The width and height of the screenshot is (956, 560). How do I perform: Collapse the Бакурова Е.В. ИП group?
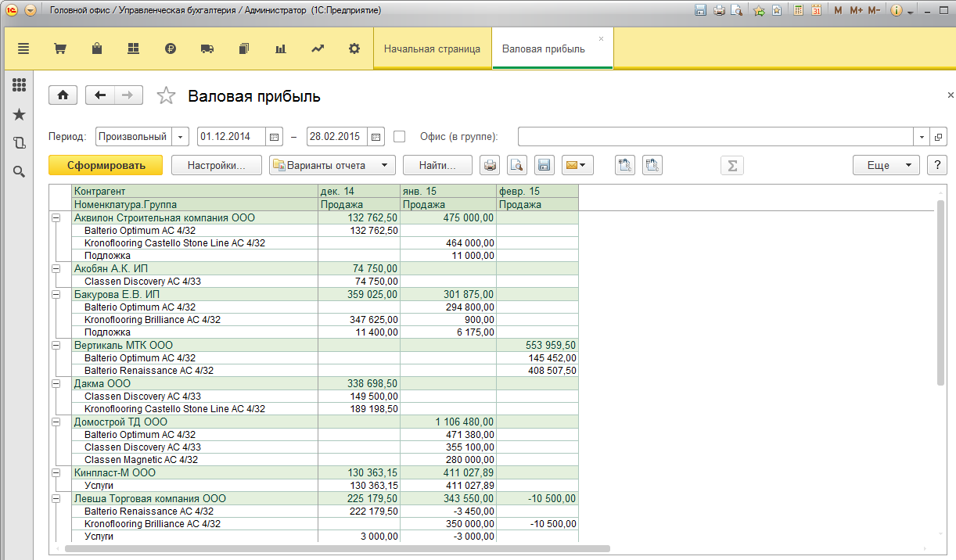(56, 294)
